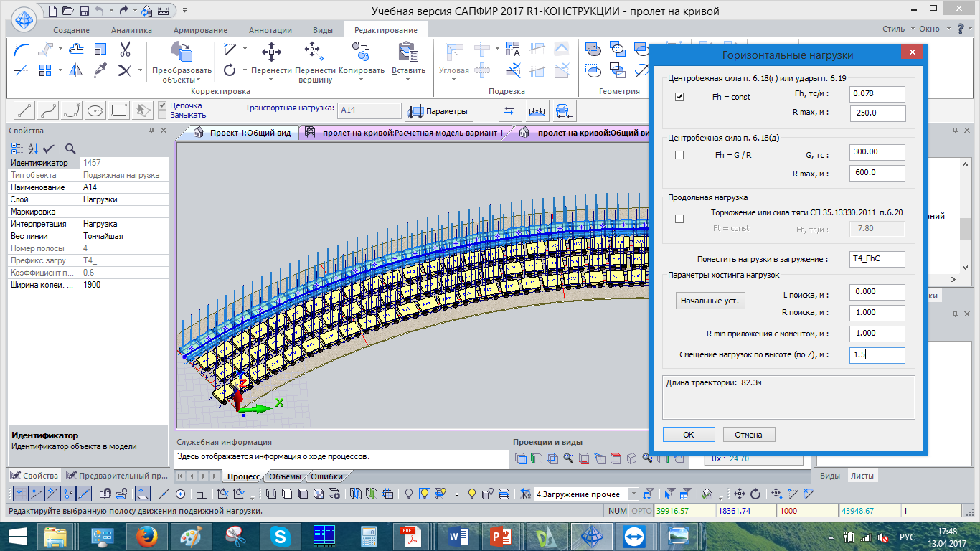Select the rectangle drawing tool

119,110
